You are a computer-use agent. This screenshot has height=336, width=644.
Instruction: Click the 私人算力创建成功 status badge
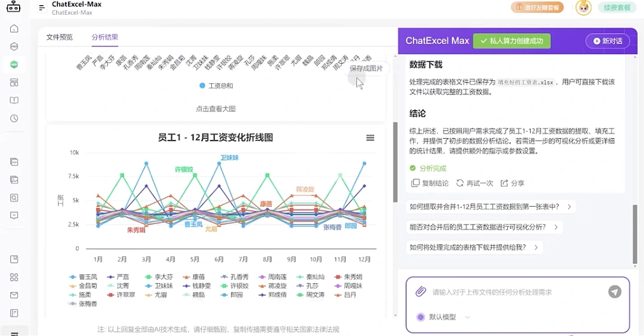click(512, 41)
